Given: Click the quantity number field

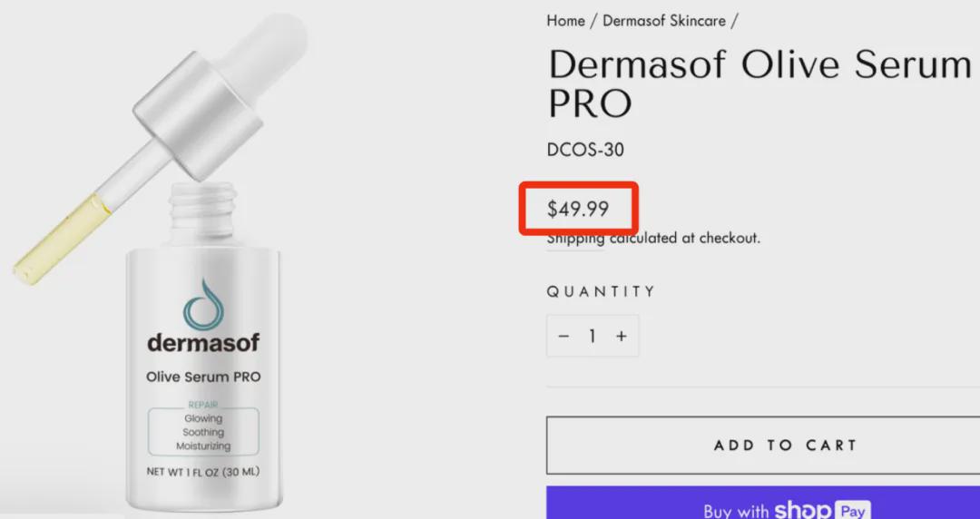Looking at the screenshot, I should [592, 337].
